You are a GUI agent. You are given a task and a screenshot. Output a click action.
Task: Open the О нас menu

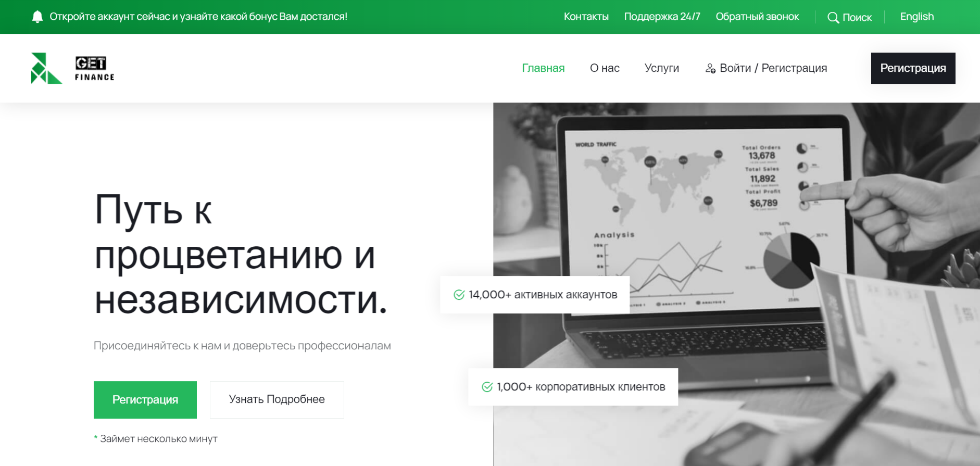604,68
